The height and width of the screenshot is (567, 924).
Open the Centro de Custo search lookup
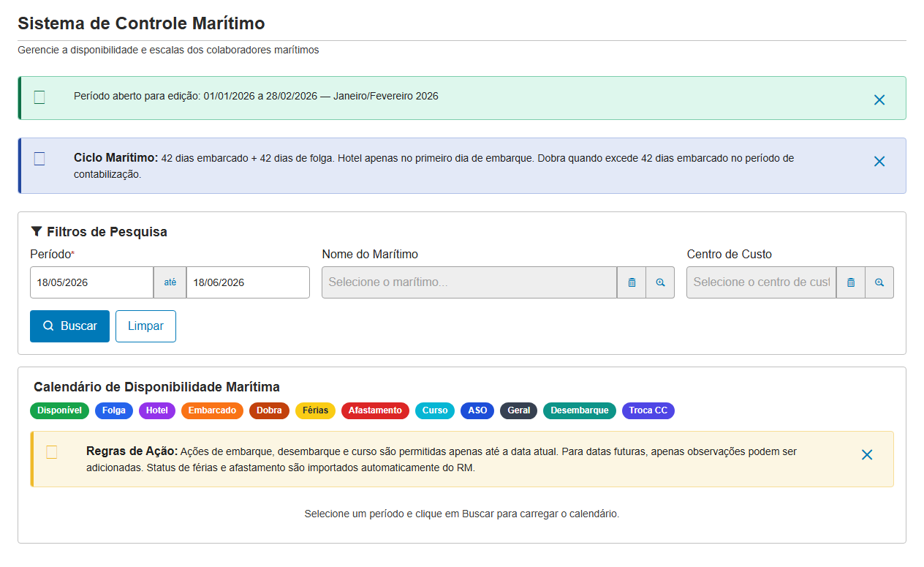click(879, 282)
